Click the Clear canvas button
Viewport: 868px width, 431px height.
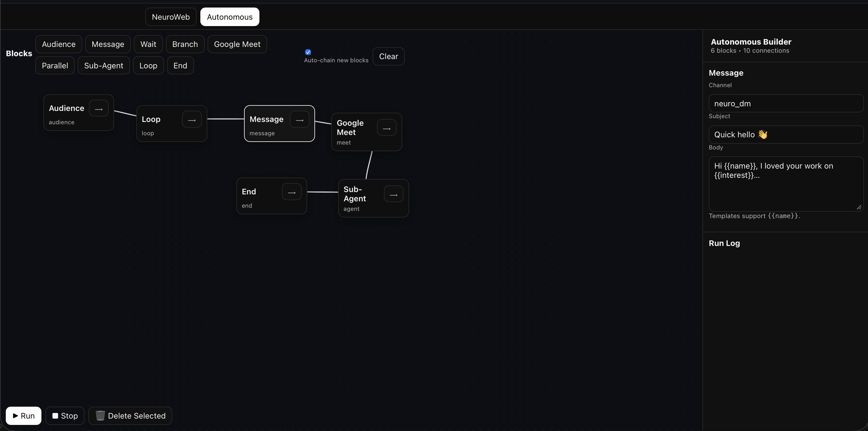click(389, 56)
